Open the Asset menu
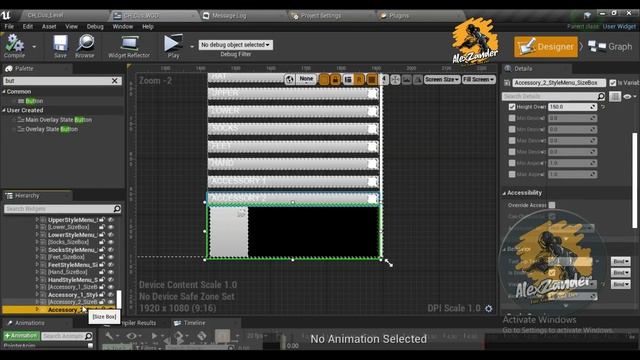Viewport: 640px width, 360px height. tap(49, 27)
